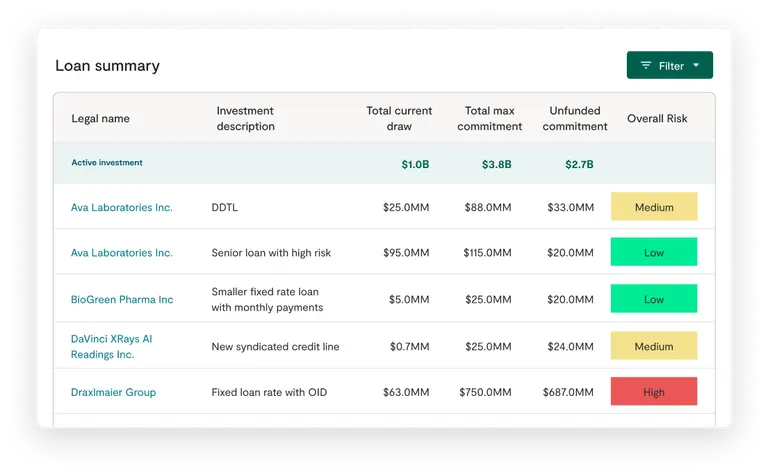Click the $25.0MM max commitment in BioGreen row
768x473 pixels.
click(488, 300)
